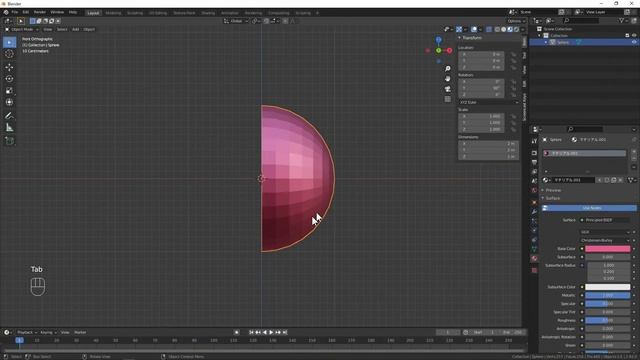Screen dimensions: 640x360
Task: Open the XYZ Euler rotation mode dropdown
Action: [489, 102]
